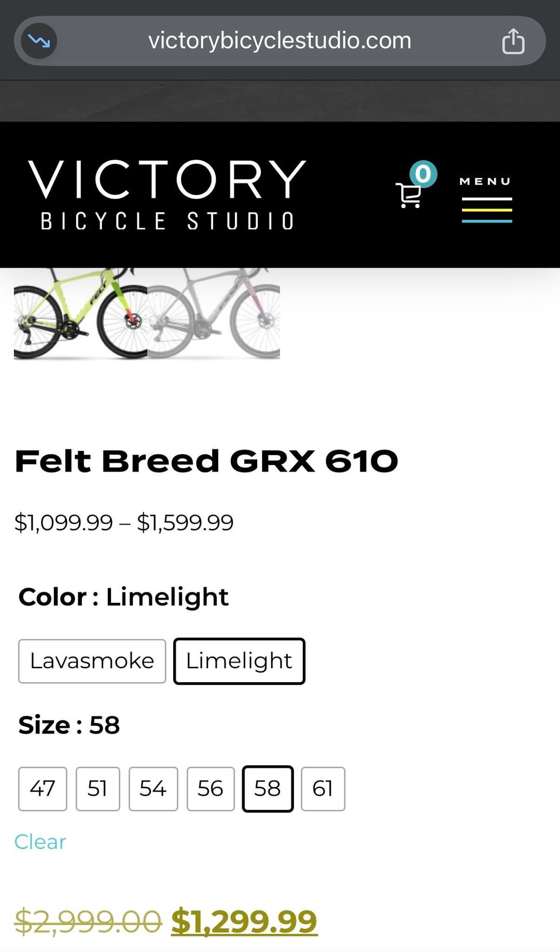Click the Clear selection link

point(40,841)
